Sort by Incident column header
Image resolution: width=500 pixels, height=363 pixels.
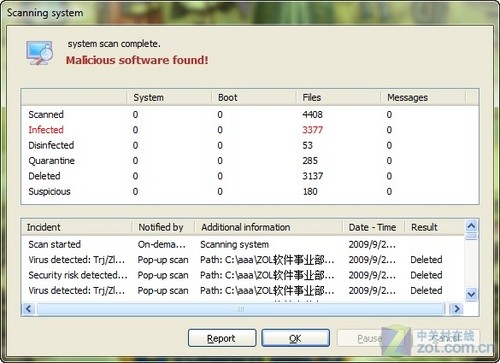click(77, 227)
